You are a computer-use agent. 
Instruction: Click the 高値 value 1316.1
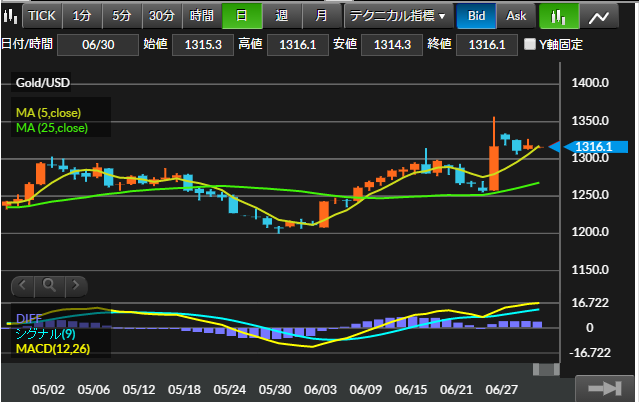point(298,44)
